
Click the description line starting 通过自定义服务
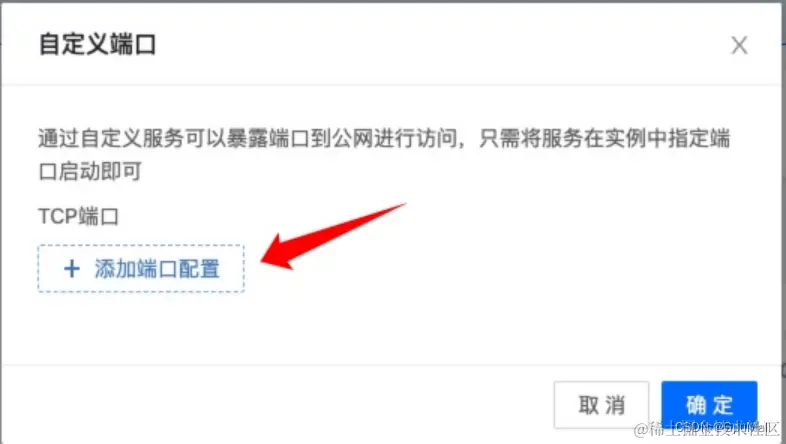[x=384, y=138]
